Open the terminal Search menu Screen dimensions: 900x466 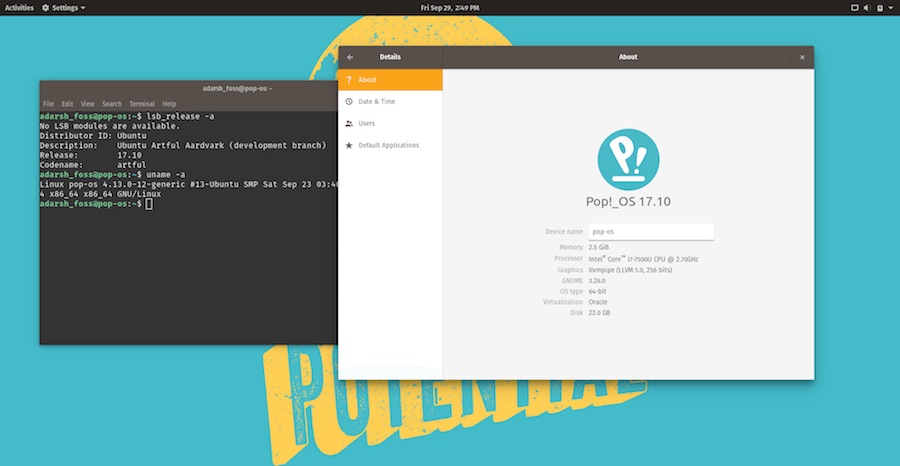point(112,104)
